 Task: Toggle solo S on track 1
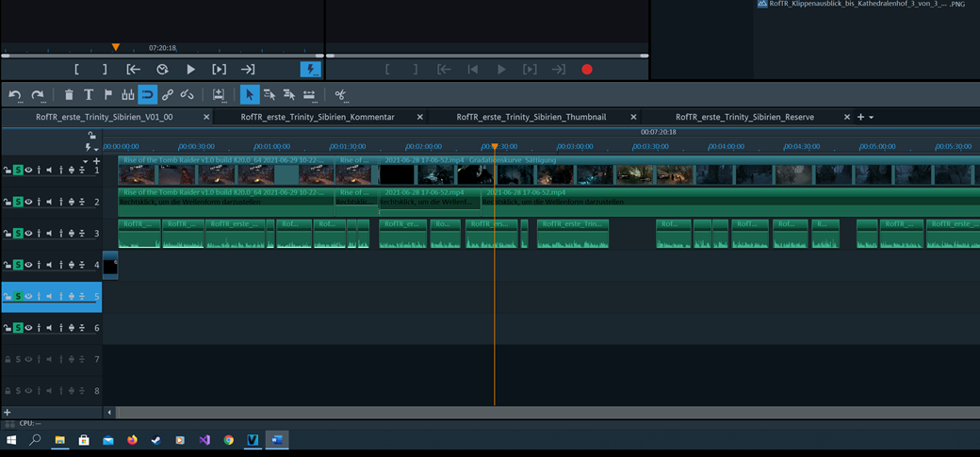(x=18, y=171)
